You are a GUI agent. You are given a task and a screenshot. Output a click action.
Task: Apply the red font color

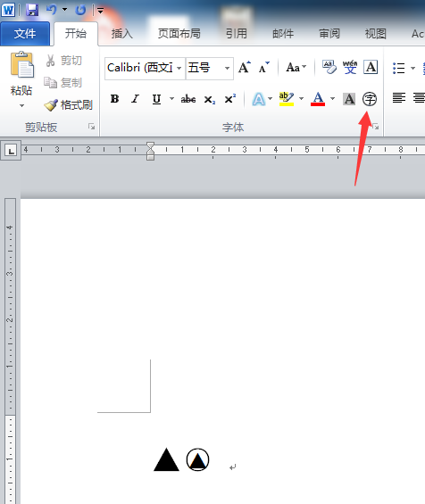(x=318, y=99)
